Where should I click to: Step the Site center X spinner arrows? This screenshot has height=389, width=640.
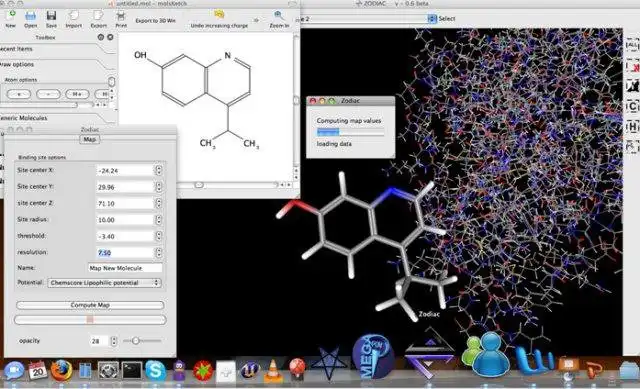(x=159, y=170)
